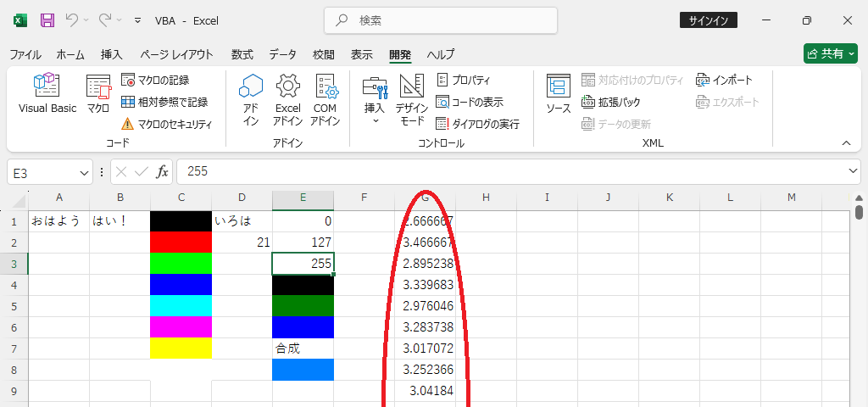
Task: Open マクロのセキュリティ settings
Action: point(167,124)
